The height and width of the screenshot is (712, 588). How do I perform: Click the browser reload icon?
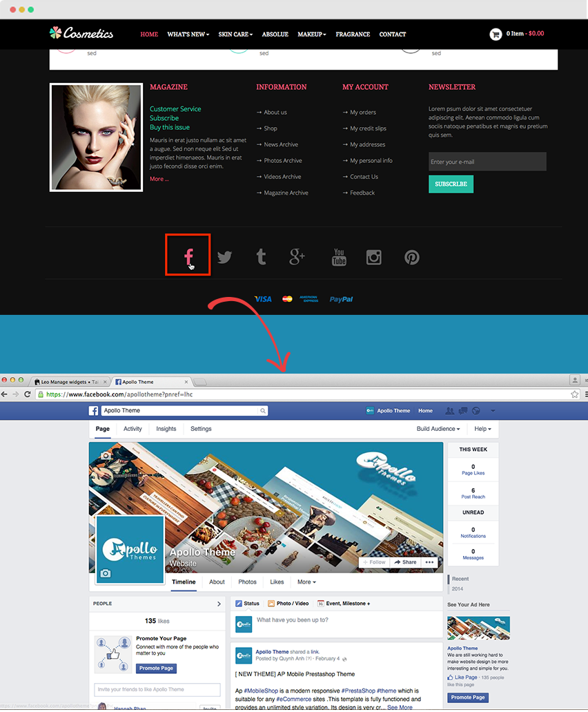pos(28,394)
